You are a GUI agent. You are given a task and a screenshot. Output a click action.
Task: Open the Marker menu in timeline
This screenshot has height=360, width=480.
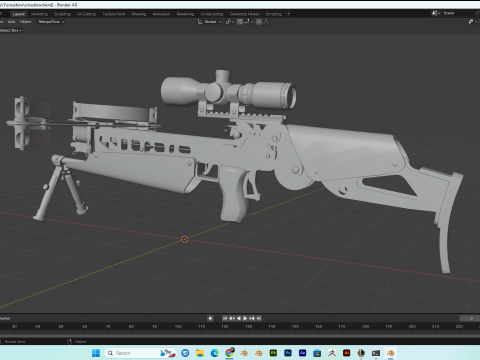pos(5,318)
